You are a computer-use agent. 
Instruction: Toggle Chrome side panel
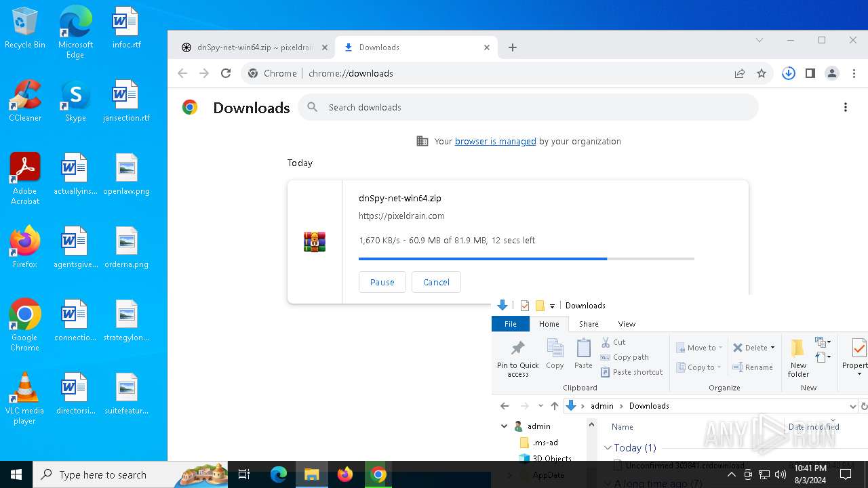[810, 73]
